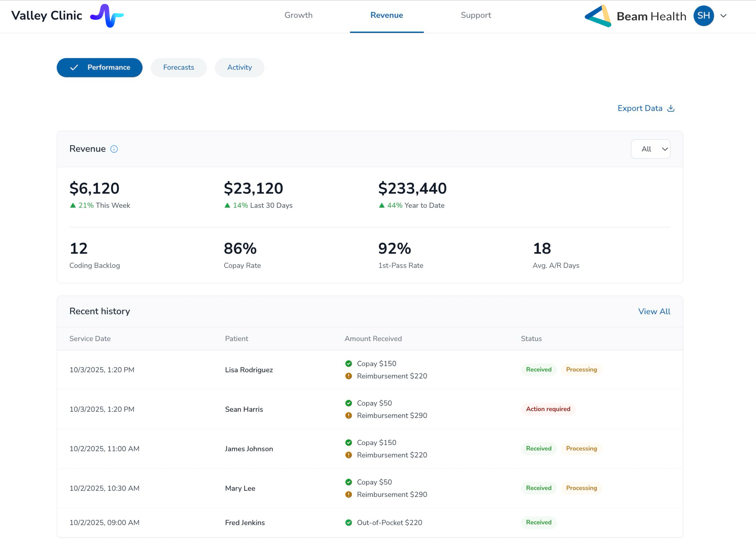The height and width of the screenshot is (546, 756).
Task: Click the Revenue info icon
Action: [x=114, y=149]
